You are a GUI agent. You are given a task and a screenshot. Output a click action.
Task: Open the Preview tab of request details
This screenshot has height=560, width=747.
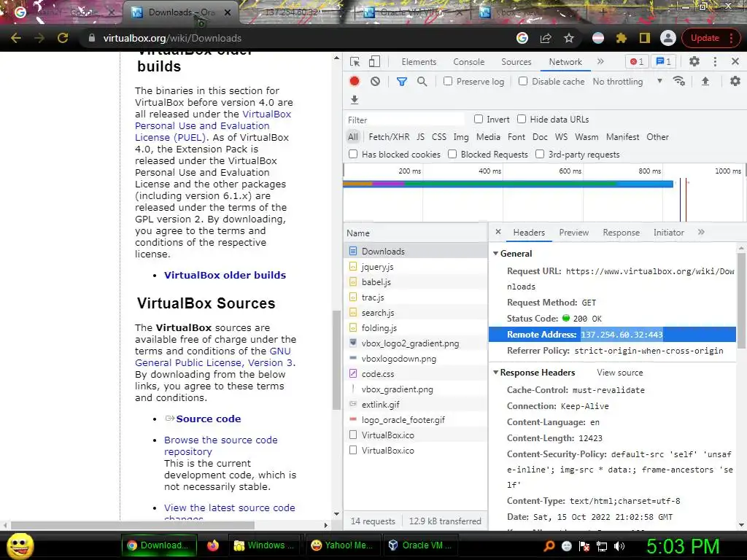[573, 233]
